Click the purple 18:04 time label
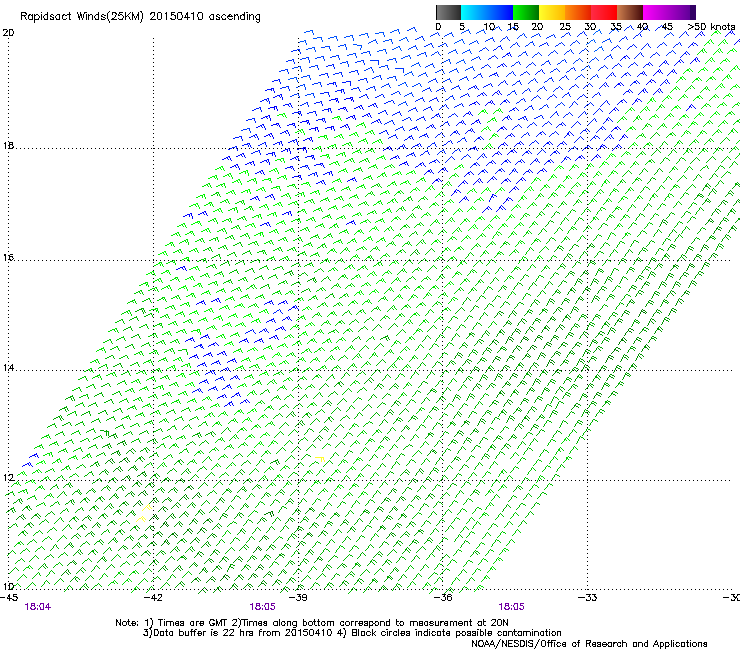Image resolution: width=740 pixels, height=650 pixels. pyautogui.click(x=38, y=607)
